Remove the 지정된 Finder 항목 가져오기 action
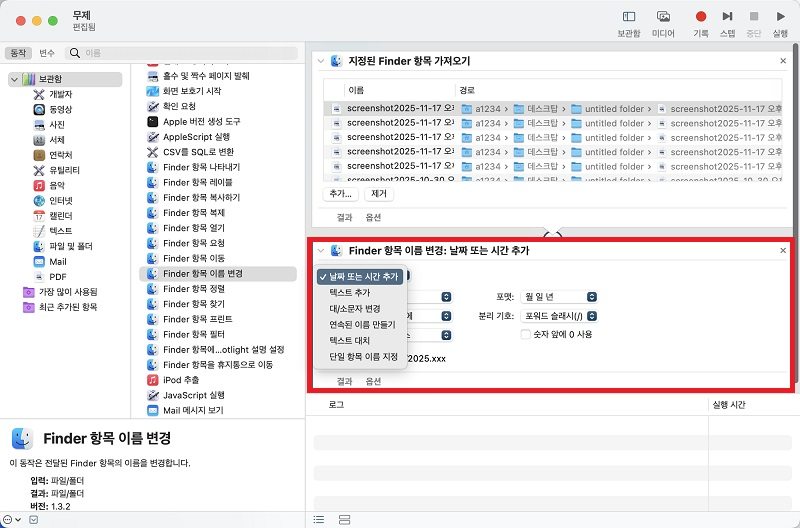The height and width of the screenshot is (528, 800). tap(783, 61)
